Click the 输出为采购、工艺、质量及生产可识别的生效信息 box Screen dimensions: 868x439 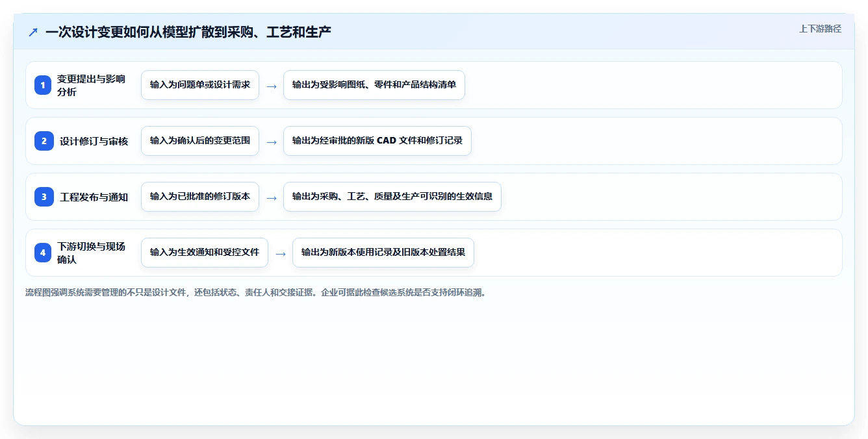392,197
